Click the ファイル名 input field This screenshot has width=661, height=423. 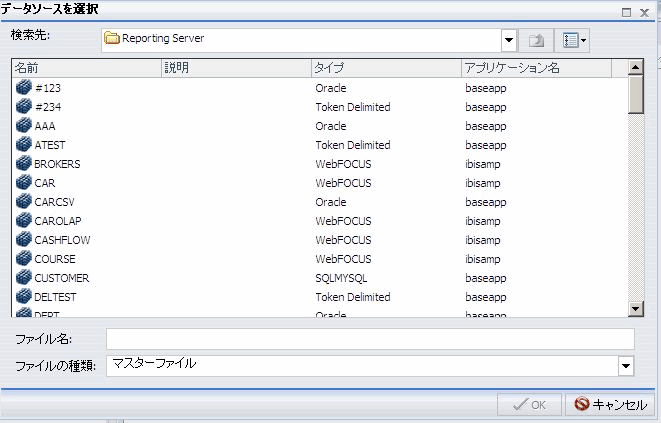pos(370,339)
